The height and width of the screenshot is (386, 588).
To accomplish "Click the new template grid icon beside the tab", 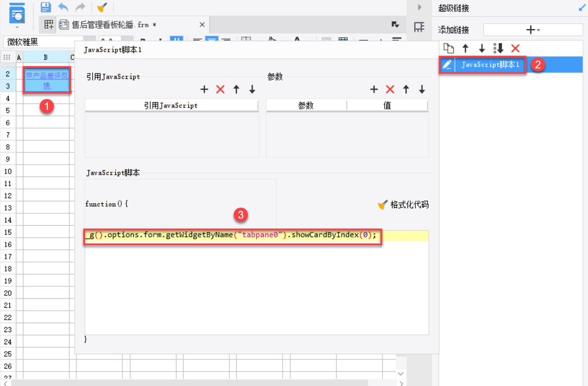I will pos(49,24).
